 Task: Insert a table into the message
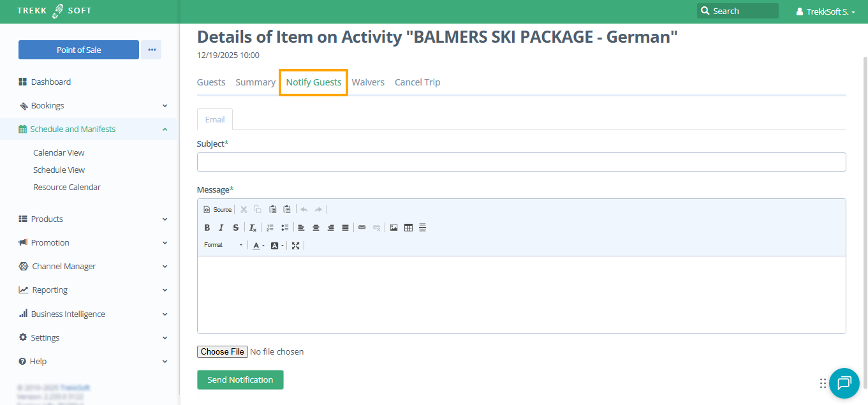tap(408, 228)
